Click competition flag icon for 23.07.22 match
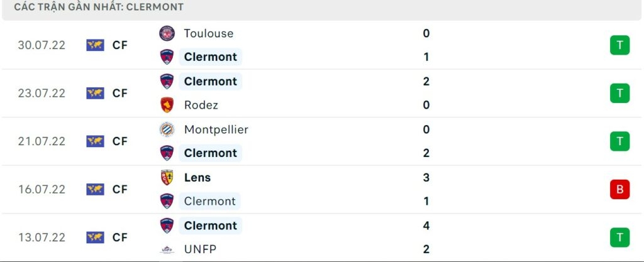 point(95,93)
